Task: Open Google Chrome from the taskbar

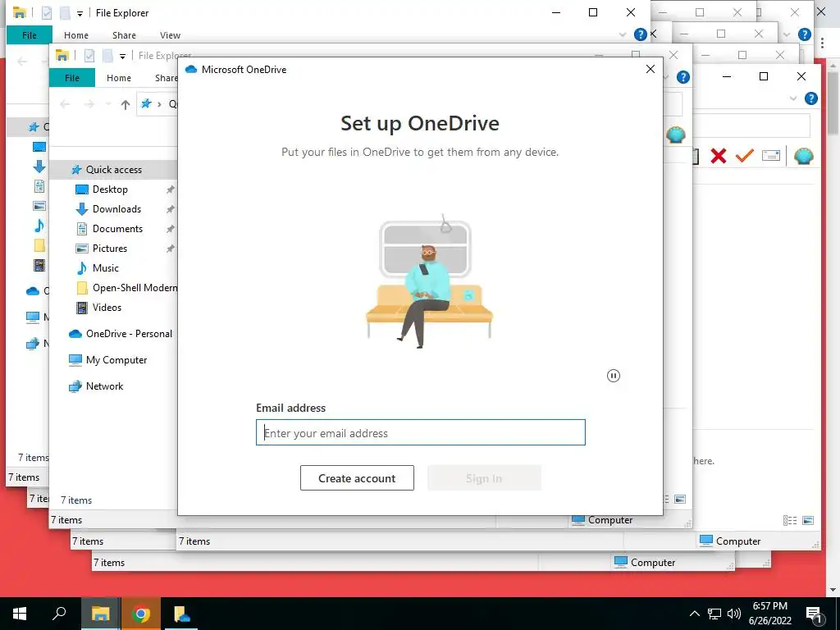Action: coord(140,614)
